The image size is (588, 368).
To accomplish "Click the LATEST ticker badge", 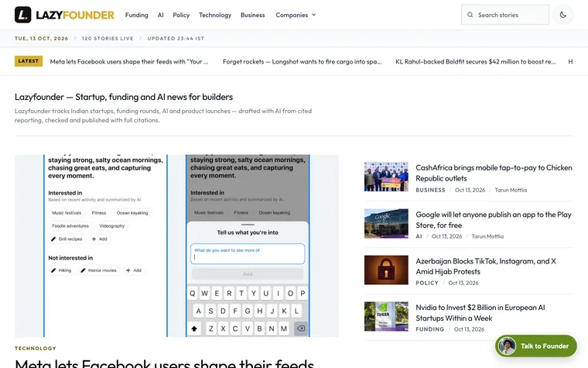I will click(x=29, y=61).
